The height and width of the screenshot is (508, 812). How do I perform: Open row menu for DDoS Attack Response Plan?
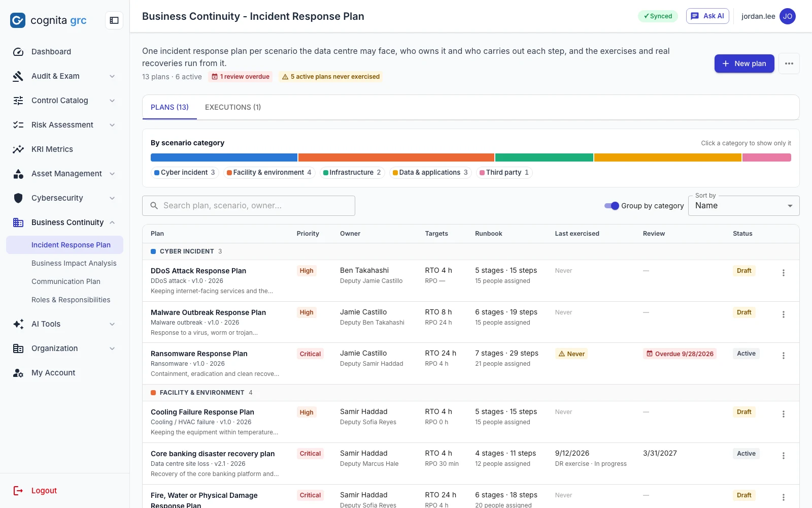(784, 273)
